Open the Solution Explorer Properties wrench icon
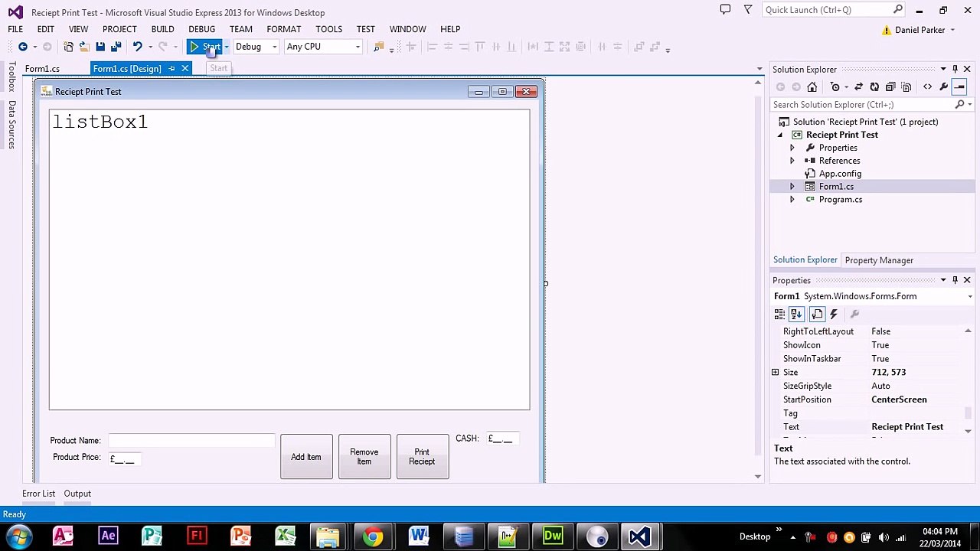Image resolution: width=980 pixels, height=551 pixels. pos(943,87)
